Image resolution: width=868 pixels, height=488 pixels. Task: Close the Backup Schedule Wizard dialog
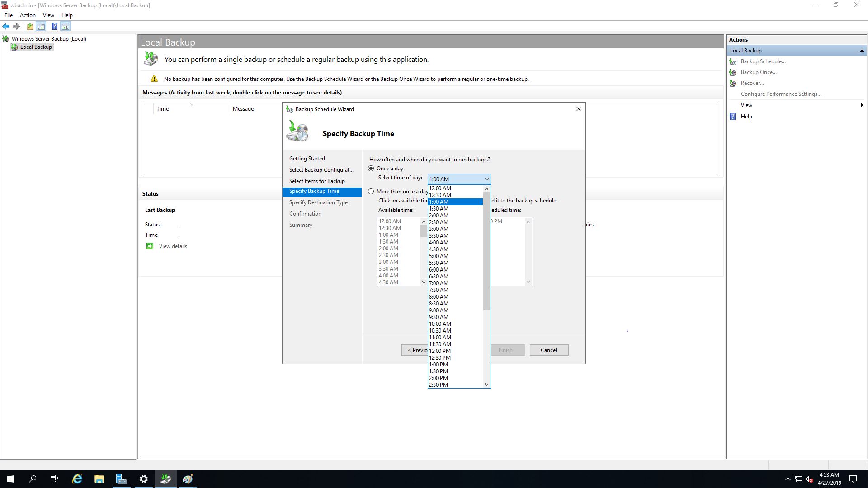pos(578,109)
